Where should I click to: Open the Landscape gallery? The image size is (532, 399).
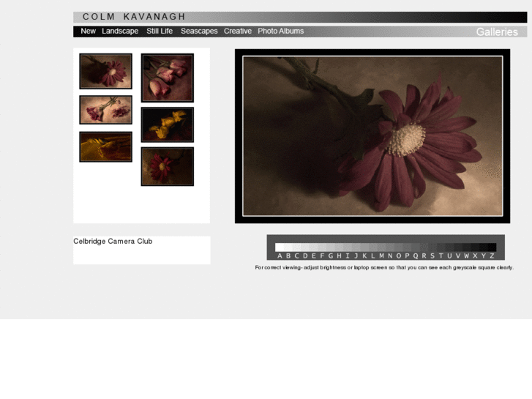click(x=120, y=31)
